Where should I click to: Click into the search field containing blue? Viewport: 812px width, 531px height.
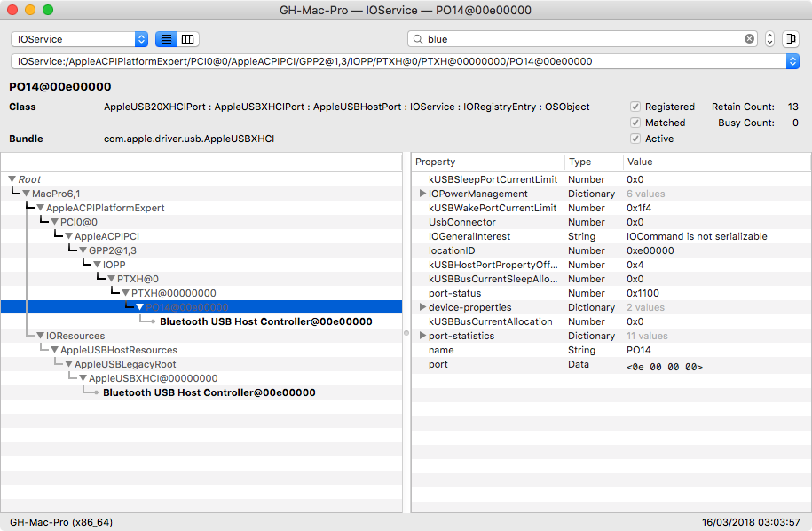(x=582, y=39)
